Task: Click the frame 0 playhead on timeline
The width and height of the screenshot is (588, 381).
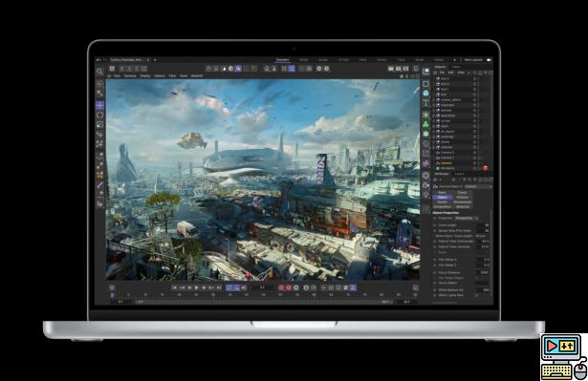Action: 112,295
